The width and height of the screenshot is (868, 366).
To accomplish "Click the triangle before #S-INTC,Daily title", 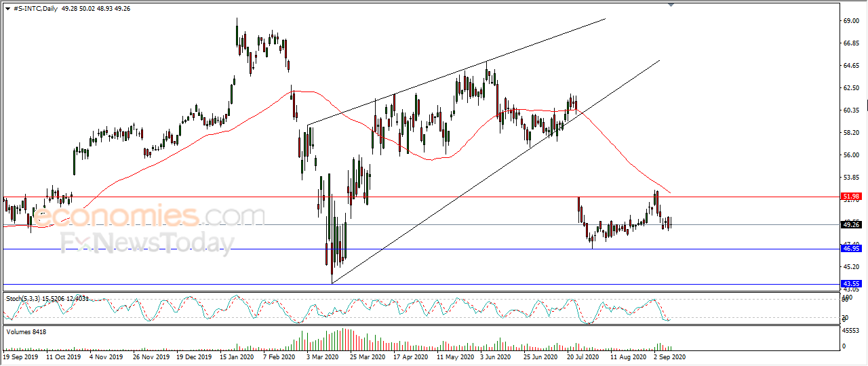I will (x=7, y=7).
